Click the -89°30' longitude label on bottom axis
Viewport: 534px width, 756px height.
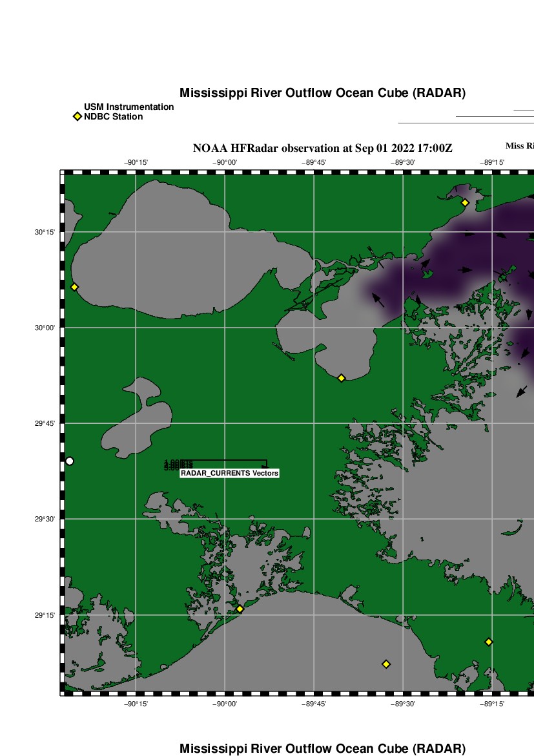pos(404,704)
